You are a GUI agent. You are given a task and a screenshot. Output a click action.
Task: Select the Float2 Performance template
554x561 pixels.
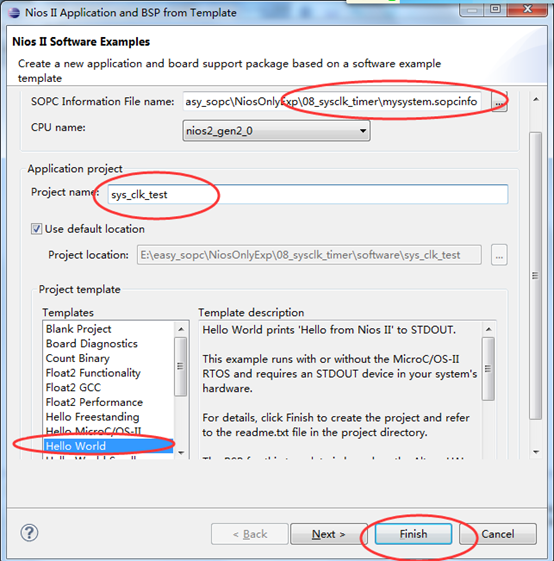[x=94, y=402]
